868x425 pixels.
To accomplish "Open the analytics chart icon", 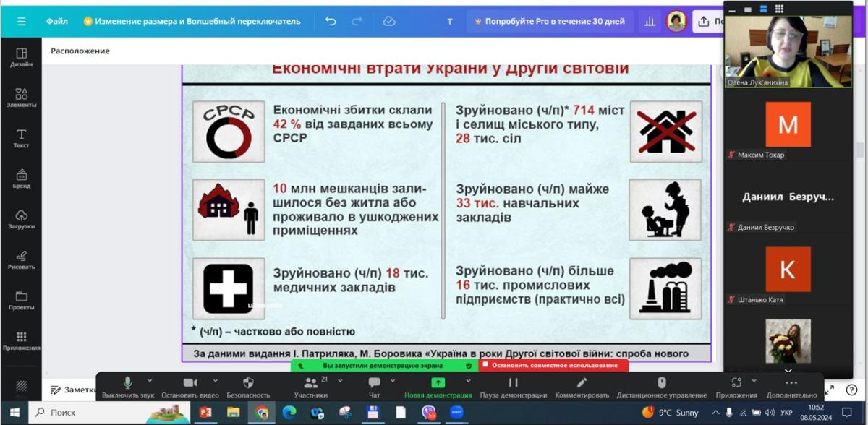I will (x=650, y=22).
